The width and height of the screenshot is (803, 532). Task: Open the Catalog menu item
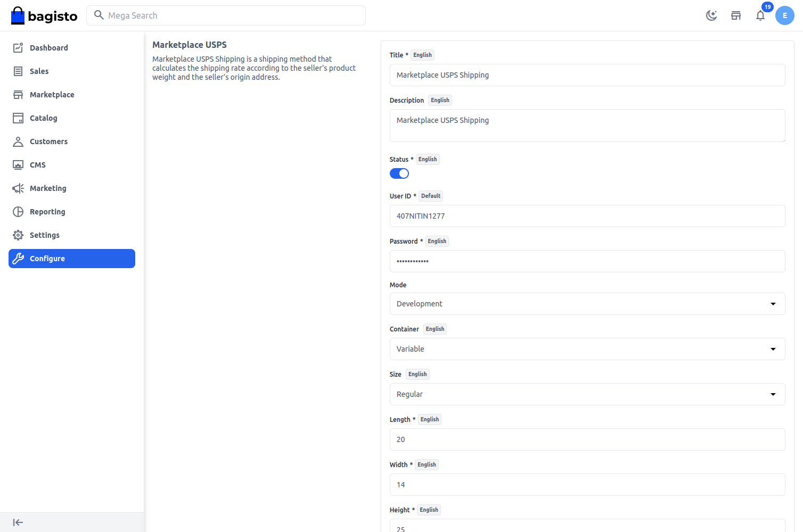[x=72, y=118]
